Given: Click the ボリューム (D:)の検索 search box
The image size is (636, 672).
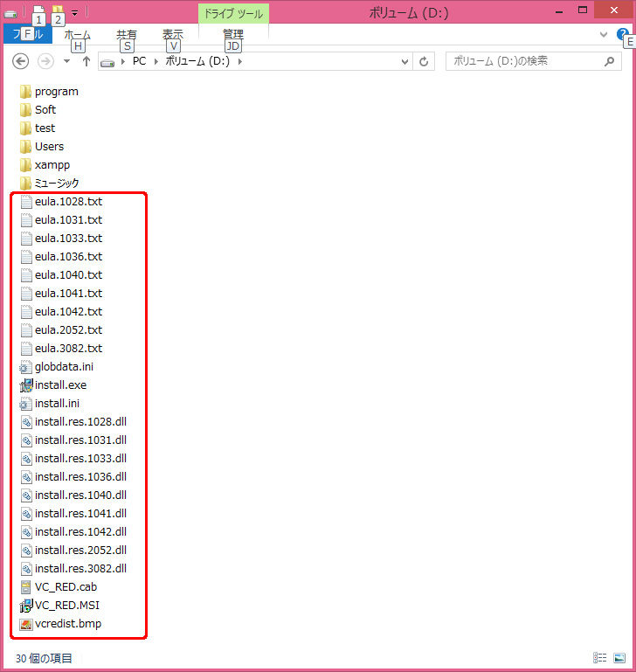Looking at the screenshot, I should tap(522, 61).
